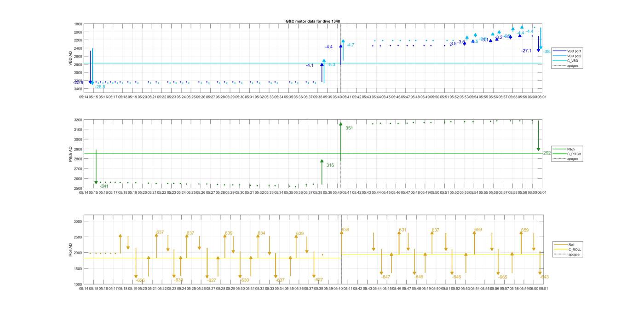
Task: Click the -665 roll data label
Action: 502,277
